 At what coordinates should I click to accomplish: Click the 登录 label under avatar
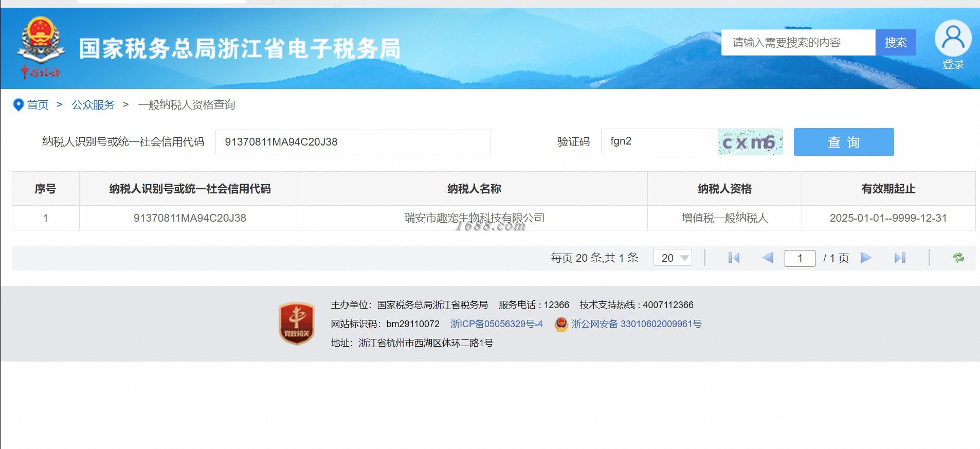coord(953,65)
